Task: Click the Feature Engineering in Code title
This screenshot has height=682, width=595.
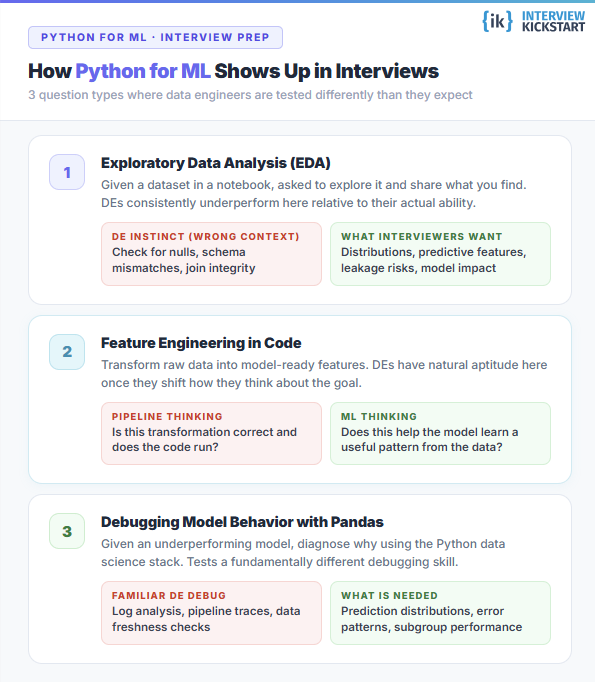Action: (x=201, y=343)
